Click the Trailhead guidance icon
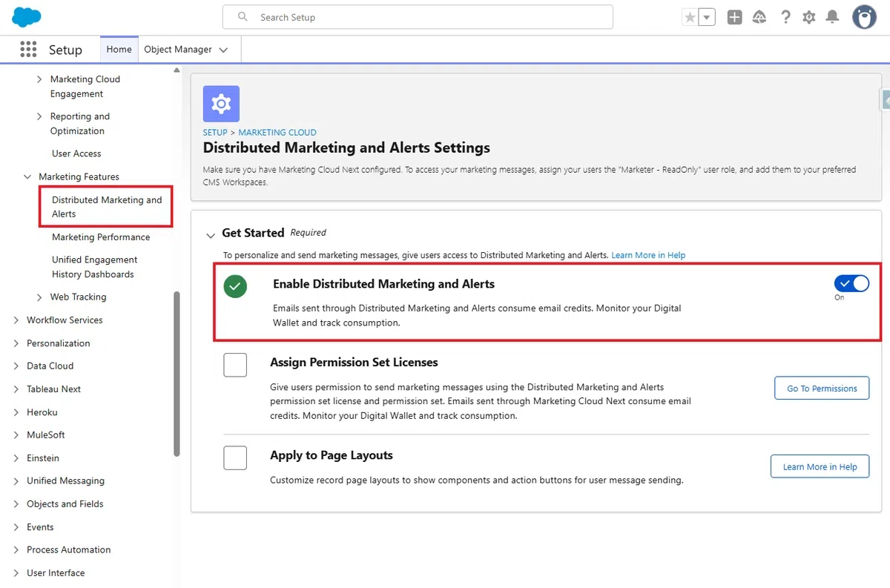This screenshot has height=588, width=890. (x=759, y=17)
